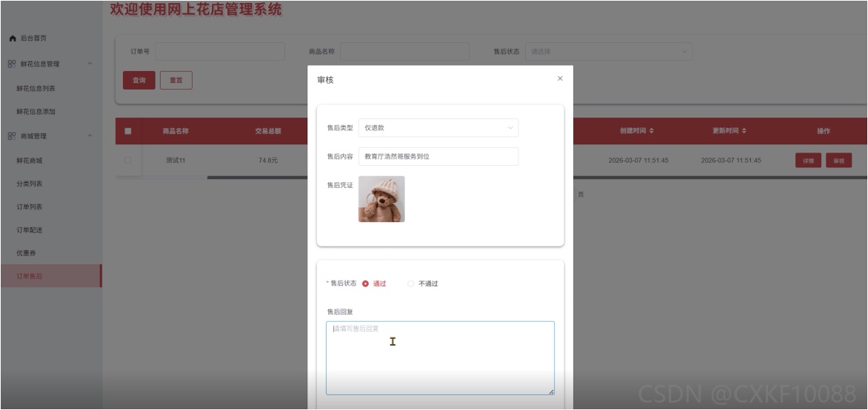Select the 通过 radio button

[365, 284]
